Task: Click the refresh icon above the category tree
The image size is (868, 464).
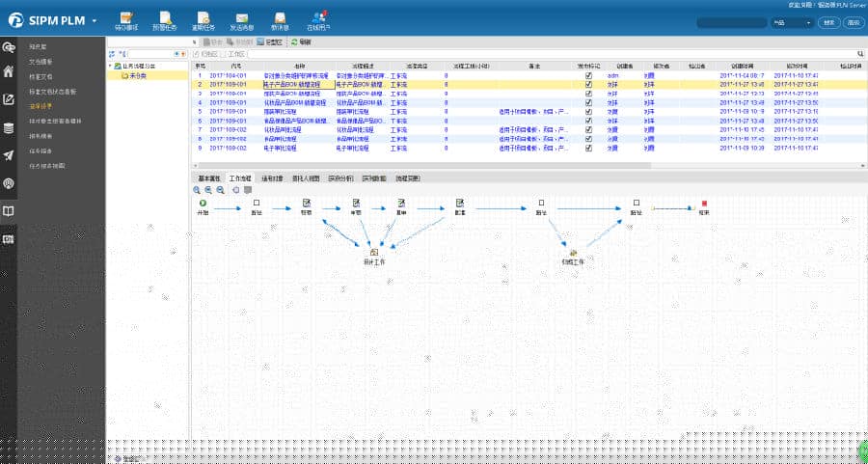Action: click(112, 54)
